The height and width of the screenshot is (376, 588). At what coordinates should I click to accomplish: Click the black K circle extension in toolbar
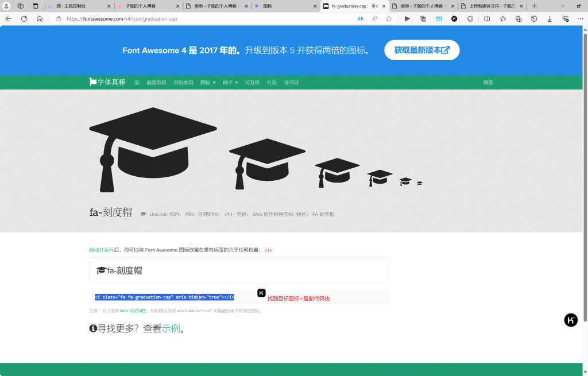pyautogui.click(x=454, y=19)
